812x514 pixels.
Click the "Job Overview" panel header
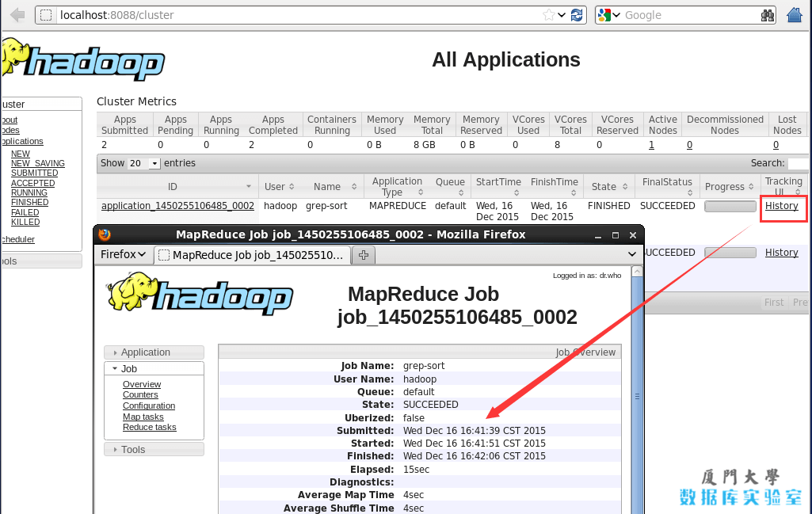420,352
